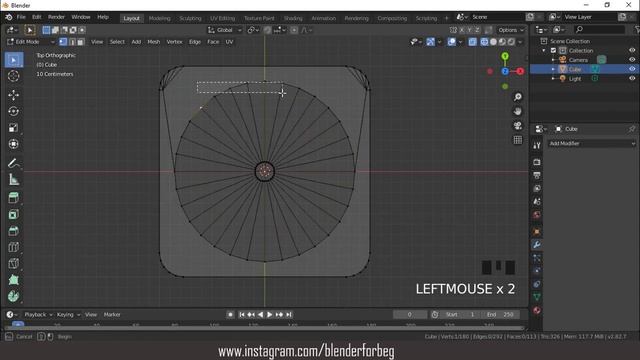Expand the Light tree item
Screen dimensions: 640x360
pos(553,78)
